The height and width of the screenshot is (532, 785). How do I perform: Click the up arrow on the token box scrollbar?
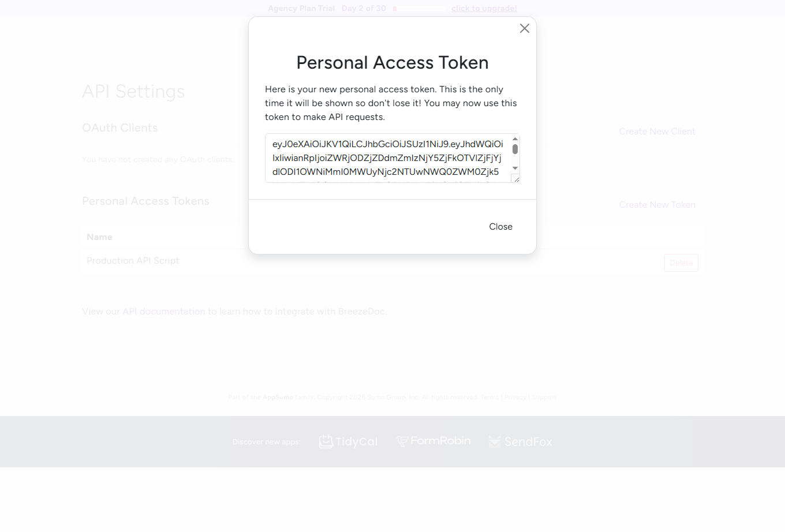coord(515,138)
